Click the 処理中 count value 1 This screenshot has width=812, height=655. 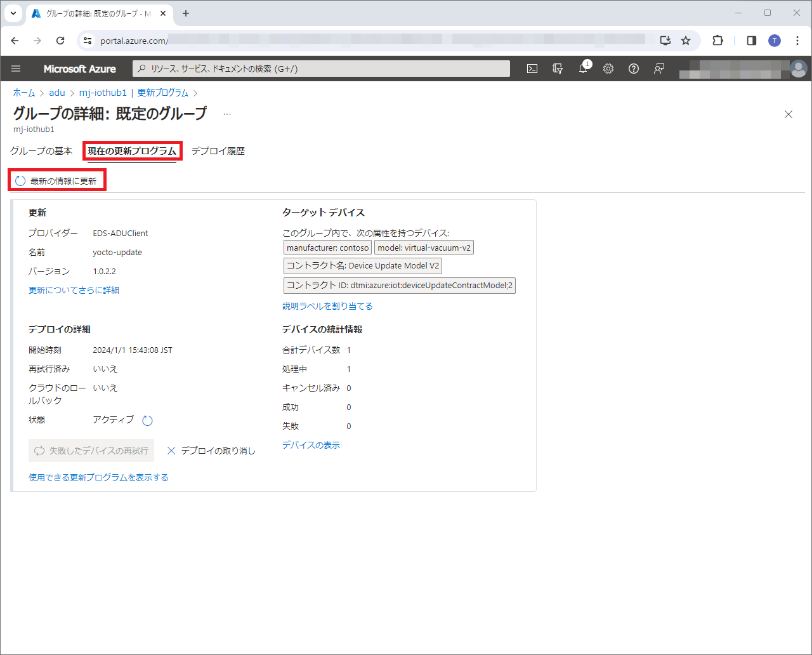[349, 369]
